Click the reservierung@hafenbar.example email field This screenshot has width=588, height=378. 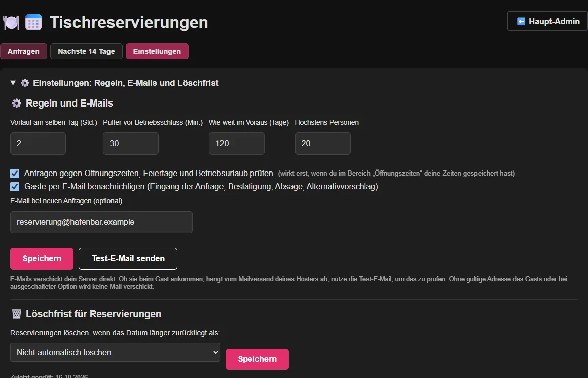coord(101,222)
